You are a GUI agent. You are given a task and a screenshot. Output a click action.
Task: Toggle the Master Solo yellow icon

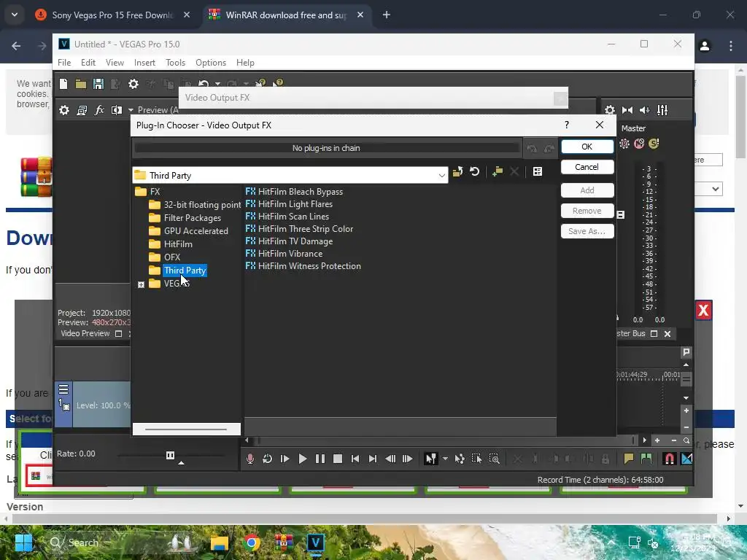pyautogui.click(x=654, y=144)
